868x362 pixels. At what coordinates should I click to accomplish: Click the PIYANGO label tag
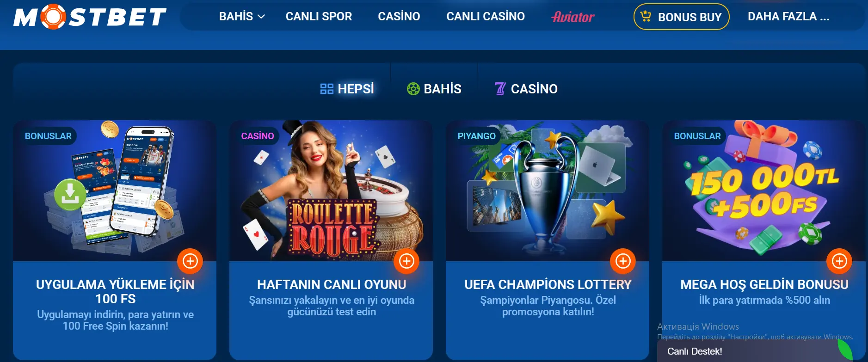476,136
